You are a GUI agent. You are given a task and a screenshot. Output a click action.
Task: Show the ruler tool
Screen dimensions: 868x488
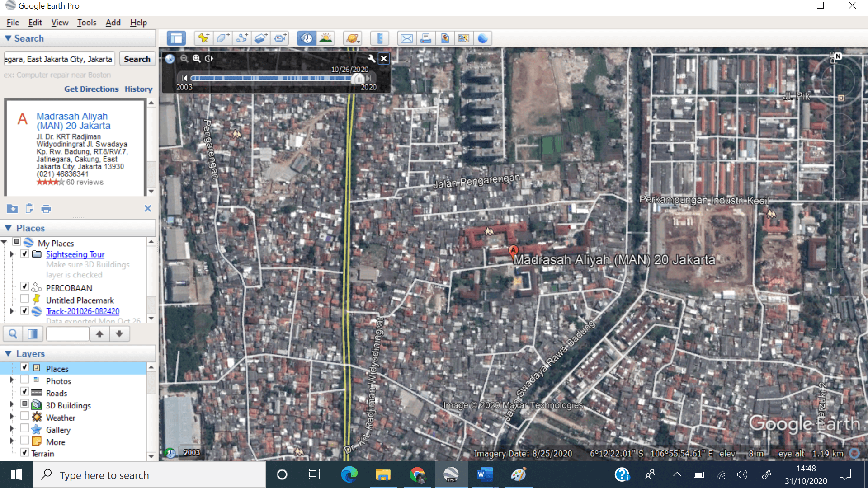[x=380, y=38]
